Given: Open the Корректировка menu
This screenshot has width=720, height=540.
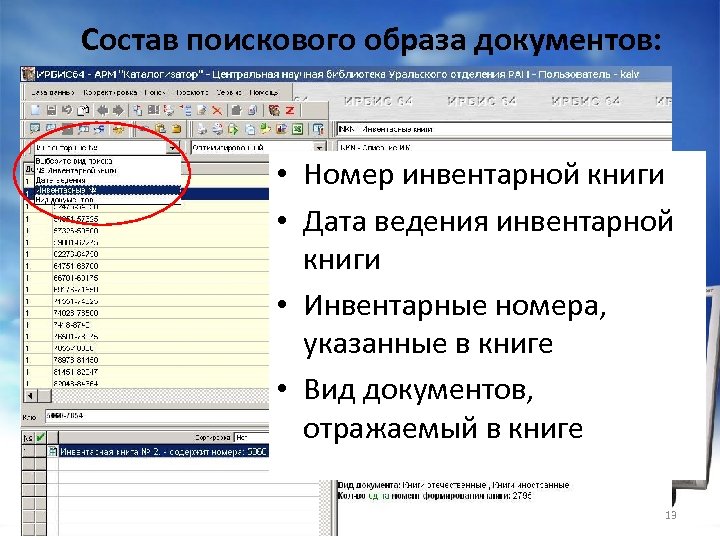Looking at the screenshot, I should (110, 93).
